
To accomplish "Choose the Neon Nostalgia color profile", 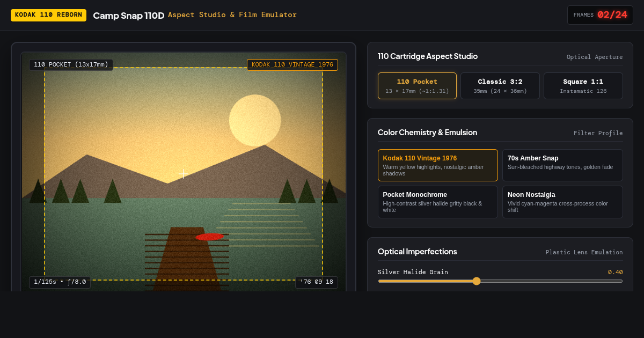I will pos(562,202).
